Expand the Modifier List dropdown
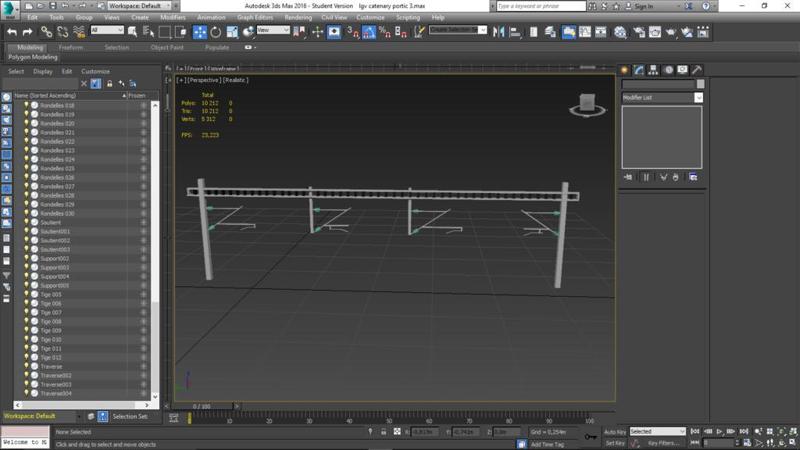 698,98
